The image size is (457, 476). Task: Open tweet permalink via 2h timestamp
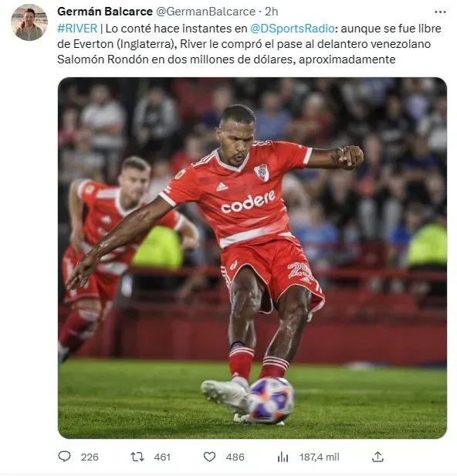point(272,12)
